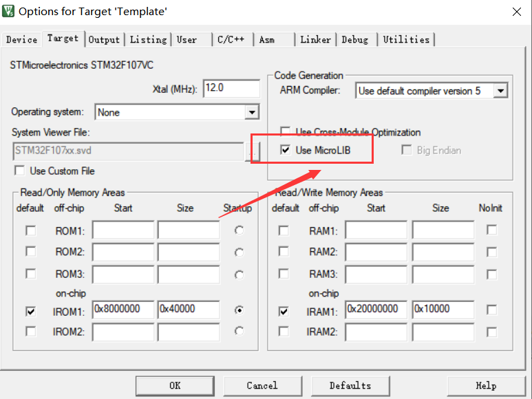
Task: Toggle the Use Custom File checkbox
Action: [x=20, y=171]
